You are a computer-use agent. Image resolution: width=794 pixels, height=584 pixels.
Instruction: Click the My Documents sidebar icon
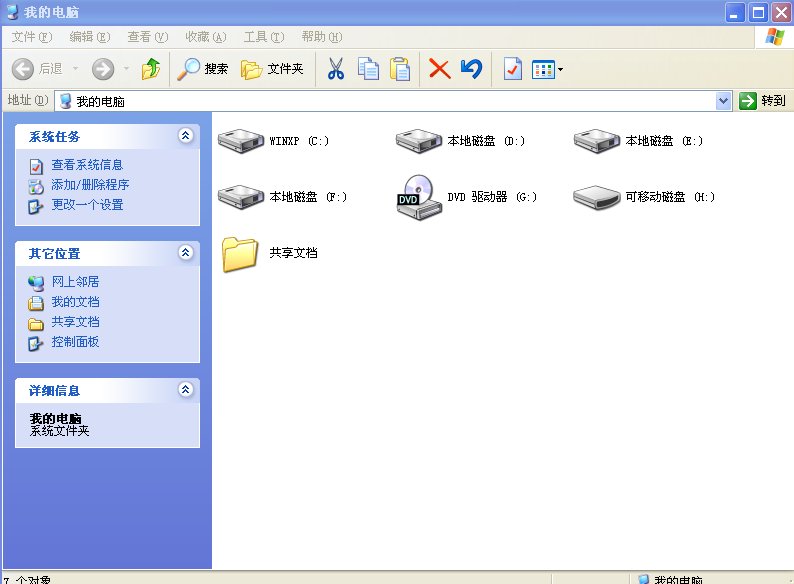[36, 303]
